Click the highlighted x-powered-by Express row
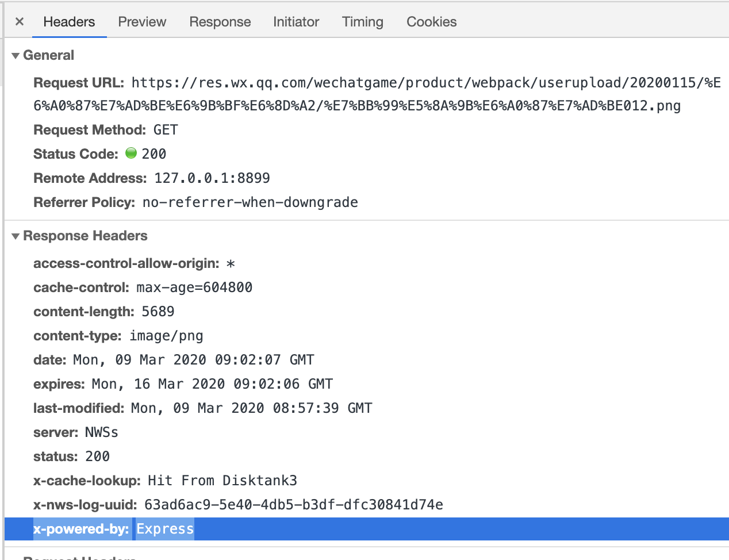 [x=367, y=529]
